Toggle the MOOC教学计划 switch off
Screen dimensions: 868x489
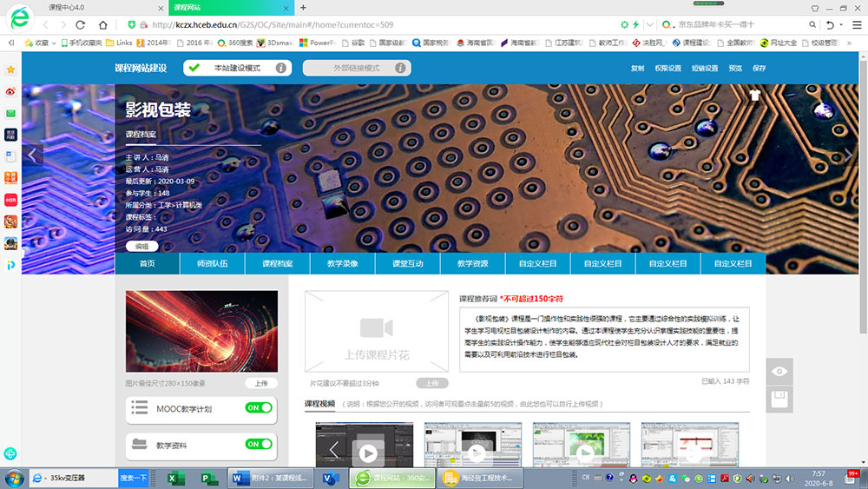[258, 407]
